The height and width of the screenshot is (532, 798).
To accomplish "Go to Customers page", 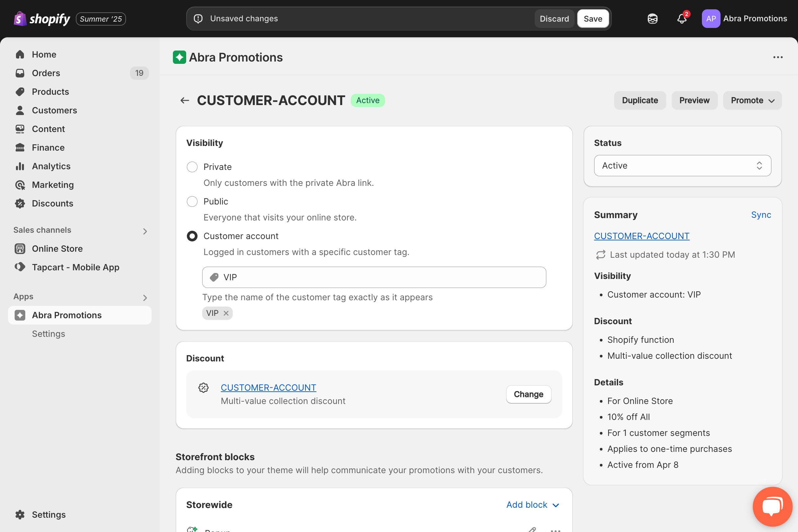I will point(54,110).
